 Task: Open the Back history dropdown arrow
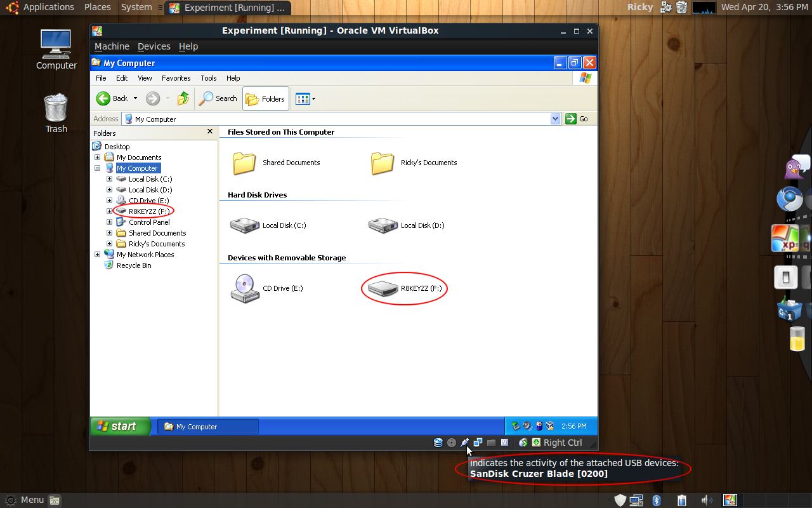pos(135,98)
